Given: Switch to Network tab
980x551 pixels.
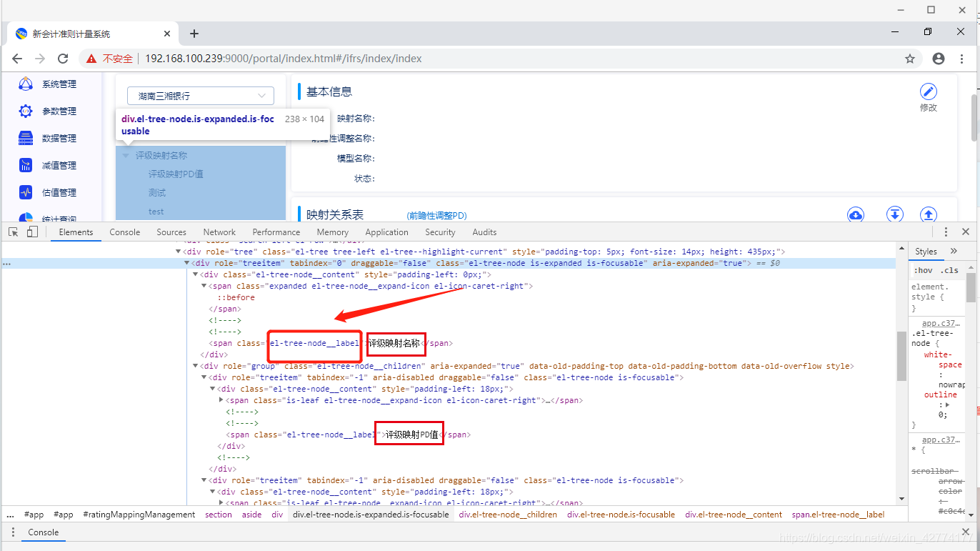Looking at the screenshot, I should 219,232.
